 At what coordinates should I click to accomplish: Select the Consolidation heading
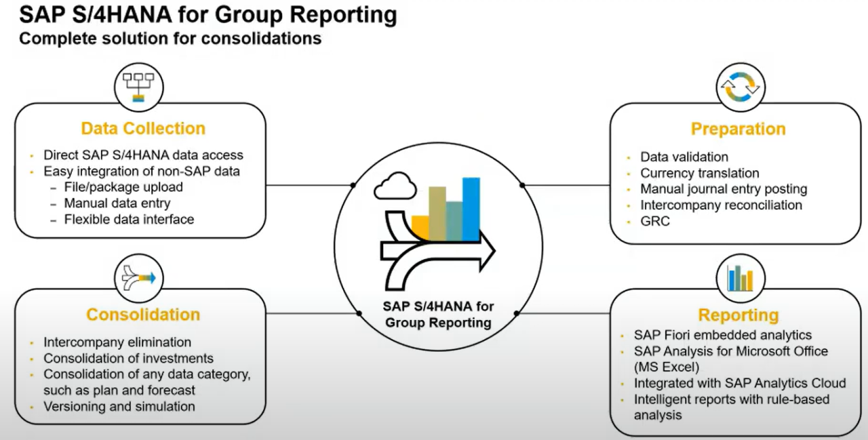(x=143, y=315)
